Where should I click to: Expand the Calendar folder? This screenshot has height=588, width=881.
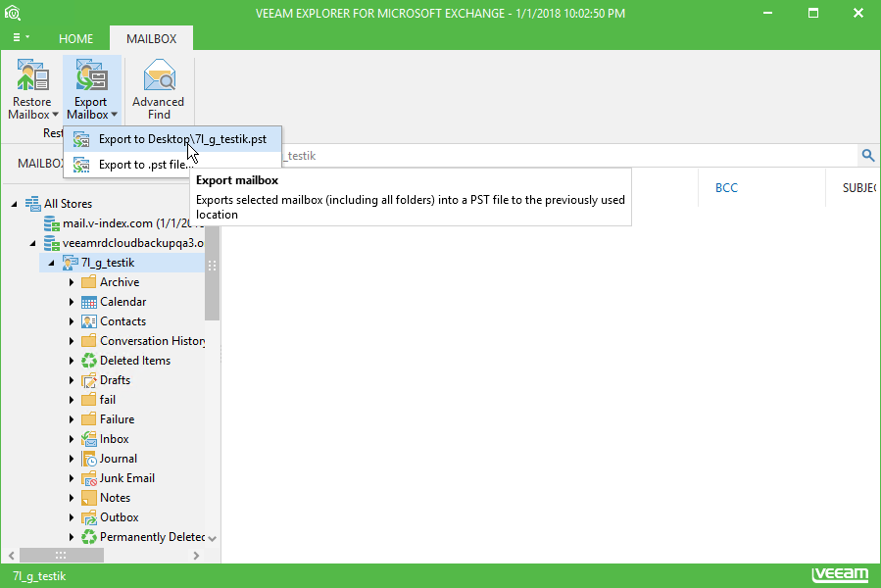72,302
